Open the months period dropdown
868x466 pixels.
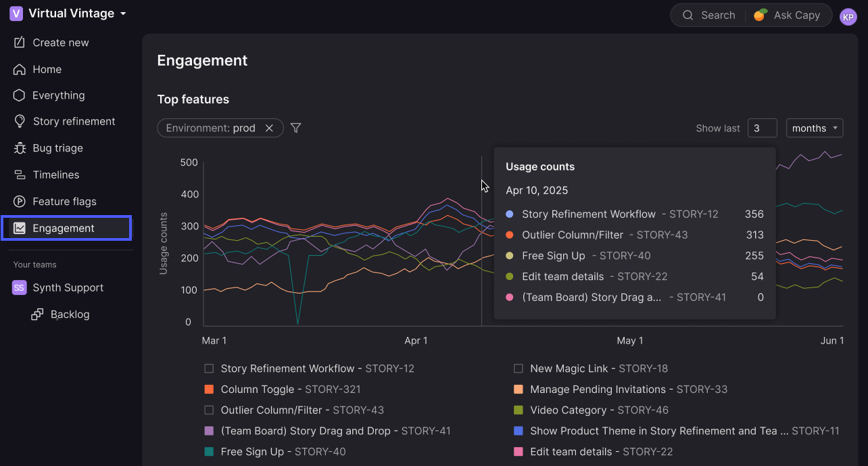tap(815, 128)
